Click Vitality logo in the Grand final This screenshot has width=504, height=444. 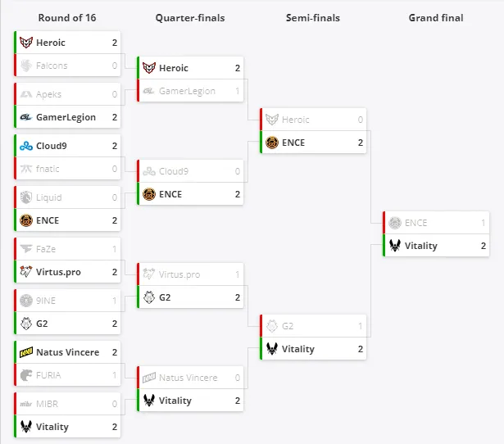tap(395, 246)
